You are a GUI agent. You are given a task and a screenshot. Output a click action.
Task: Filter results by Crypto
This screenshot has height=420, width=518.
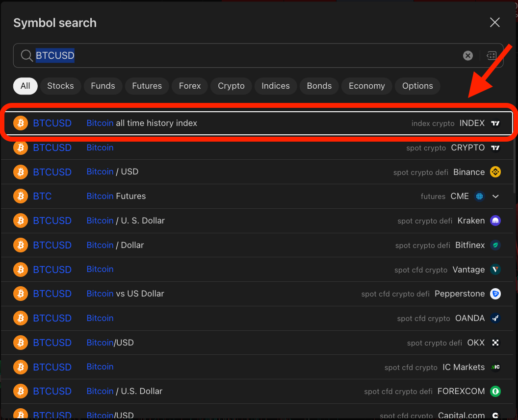231,86
